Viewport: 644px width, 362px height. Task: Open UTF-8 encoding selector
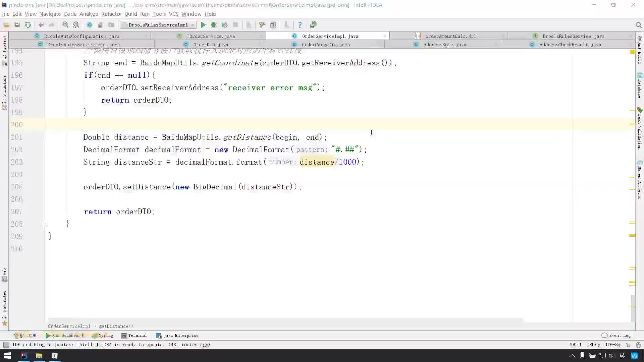612,345
